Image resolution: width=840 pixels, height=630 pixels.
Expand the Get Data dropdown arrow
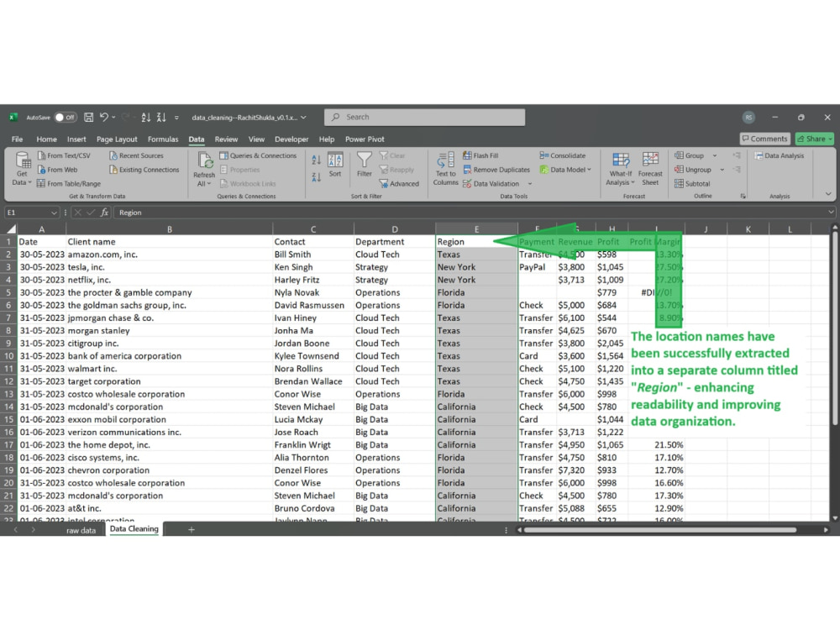point(29,182)
